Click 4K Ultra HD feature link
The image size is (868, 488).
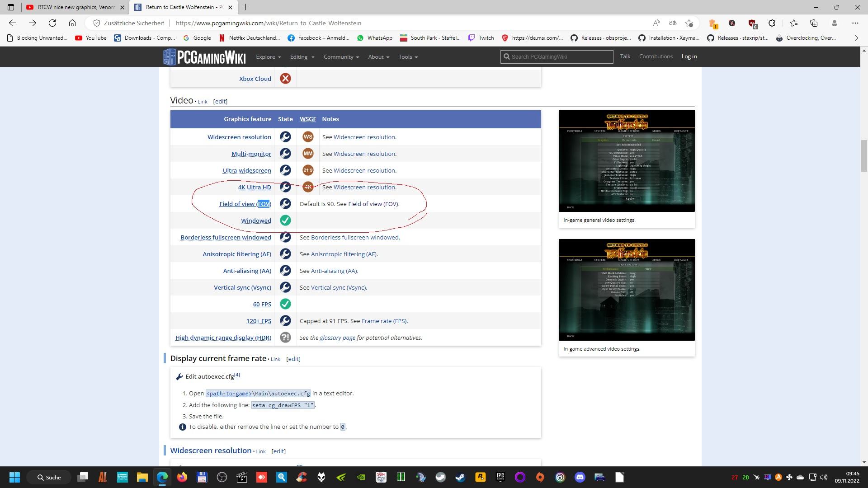(x=255, y=188)
